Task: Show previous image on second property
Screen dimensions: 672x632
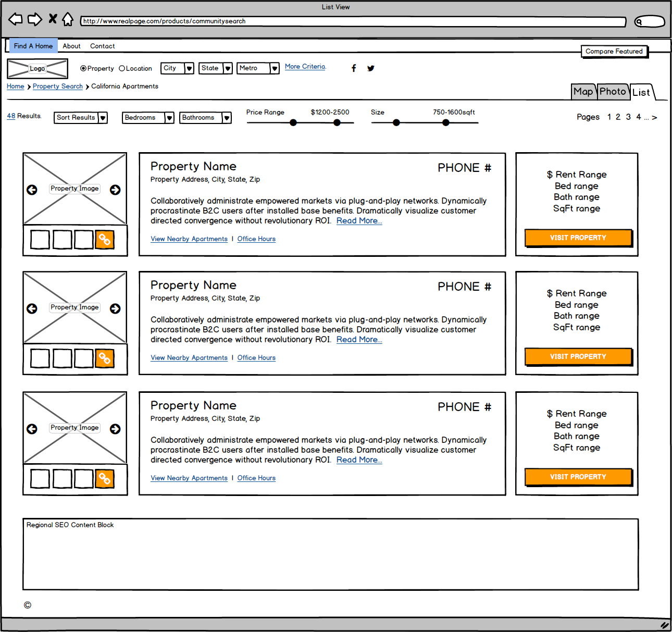Action: tap(32, 309)
